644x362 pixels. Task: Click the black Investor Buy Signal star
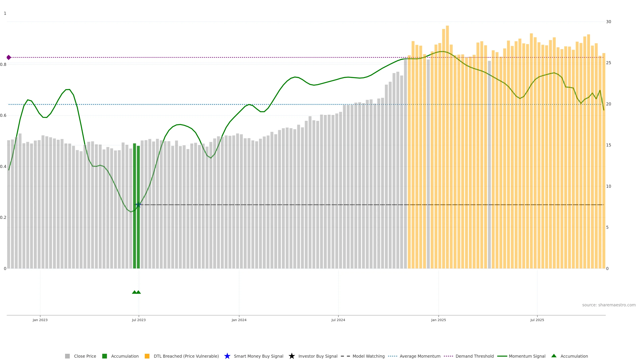point(291,356)
